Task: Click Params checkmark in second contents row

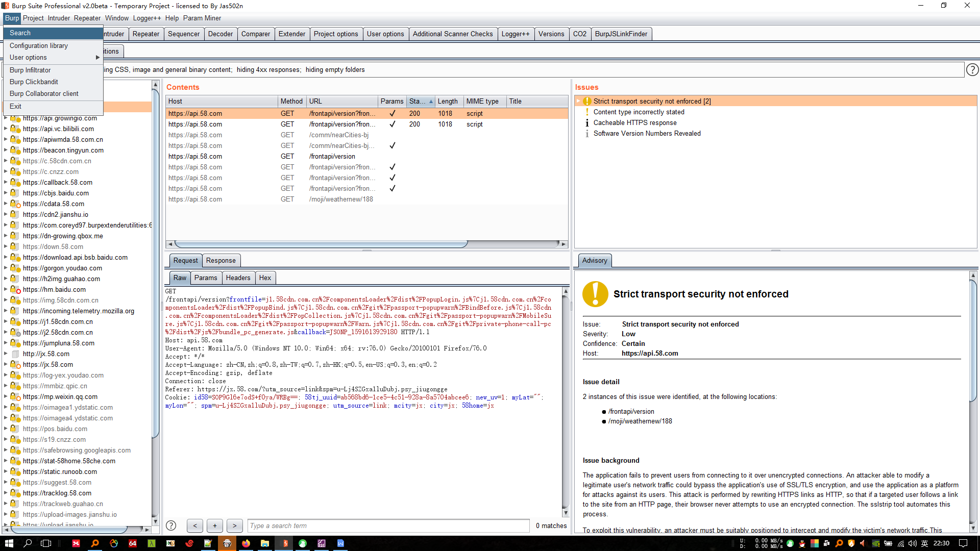Action: (x=392, y=124)
